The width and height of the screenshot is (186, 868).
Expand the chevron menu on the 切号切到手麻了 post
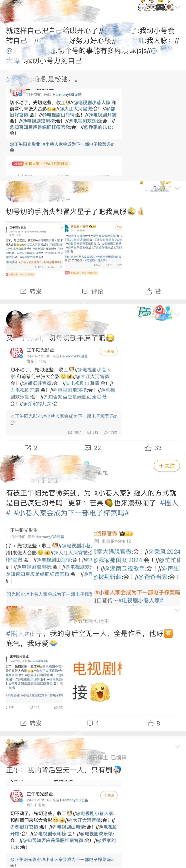tap(178, 314)
